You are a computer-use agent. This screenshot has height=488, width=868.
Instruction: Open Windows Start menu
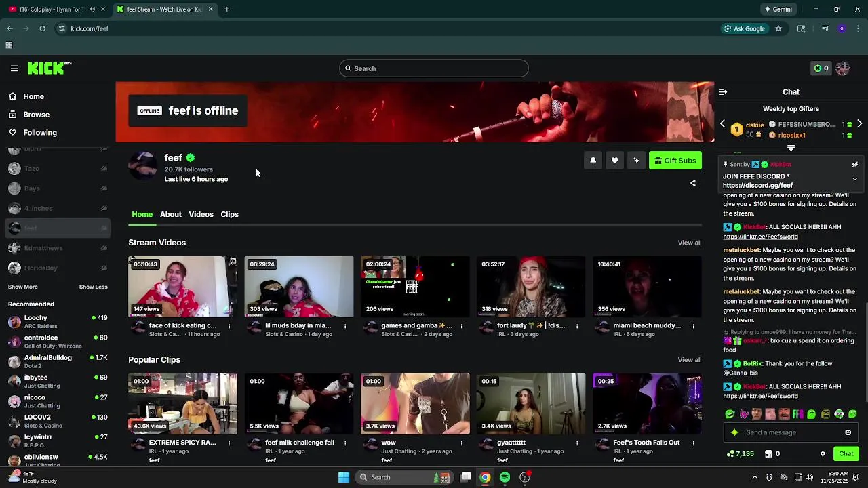[344, 477]
